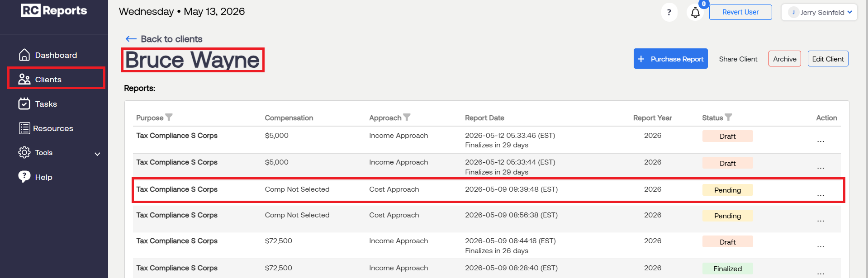Open the notifications bell

coord(695,12)
